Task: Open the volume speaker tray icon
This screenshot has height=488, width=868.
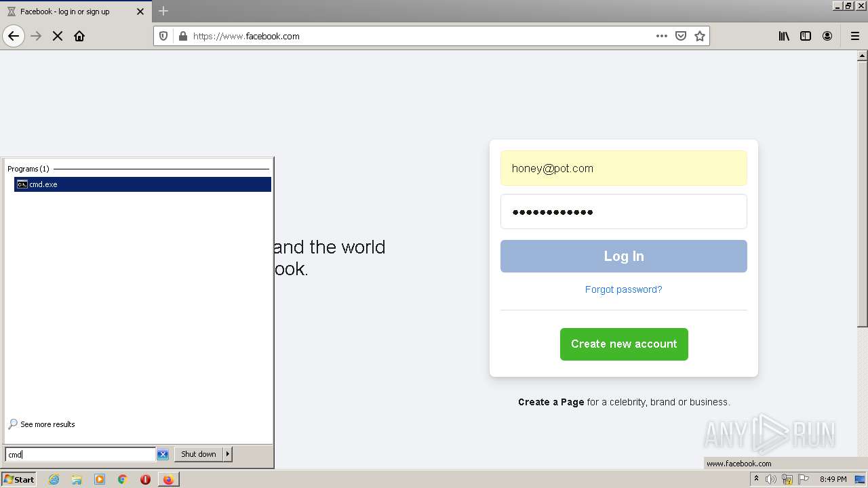Action: point(771,479)
